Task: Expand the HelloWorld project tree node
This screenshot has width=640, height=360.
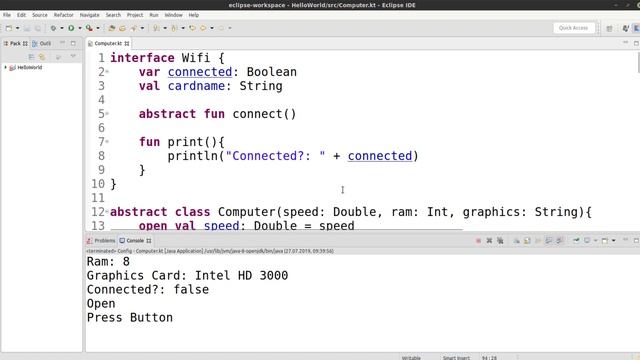Action: pyautogui.click(x=5, y=67)
